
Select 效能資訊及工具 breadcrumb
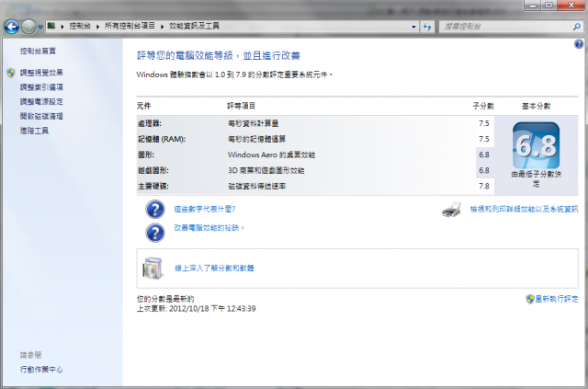pos(194,26)
